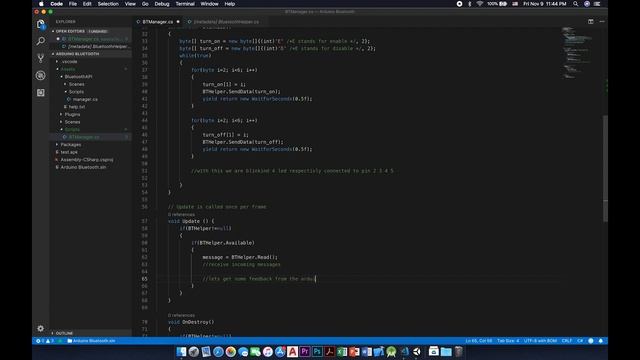Viewport: 640px width, 360px height.
Task: Open Photoshop from the Dock
Action: coord(317,351)
